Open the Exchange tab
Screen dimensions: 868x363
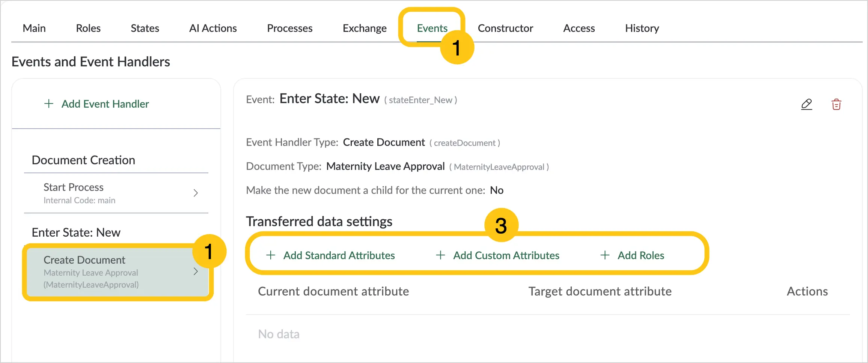[x=365, y=28]
